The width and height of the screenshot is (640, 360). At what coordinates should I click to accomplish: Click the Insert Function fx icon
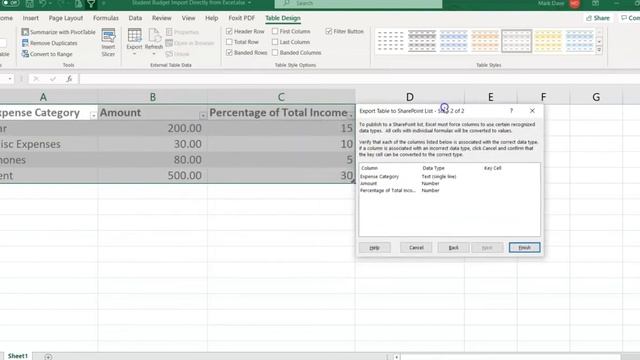[69, 79]
